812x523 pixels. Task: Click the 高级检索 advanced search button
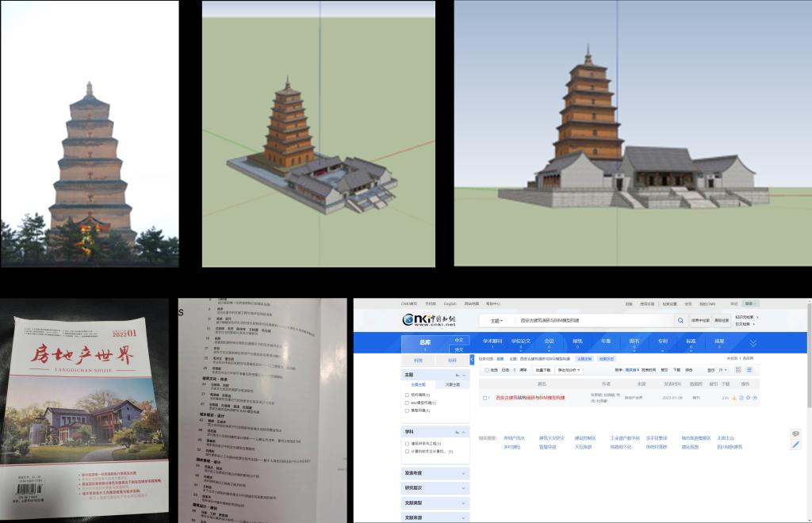721,320
